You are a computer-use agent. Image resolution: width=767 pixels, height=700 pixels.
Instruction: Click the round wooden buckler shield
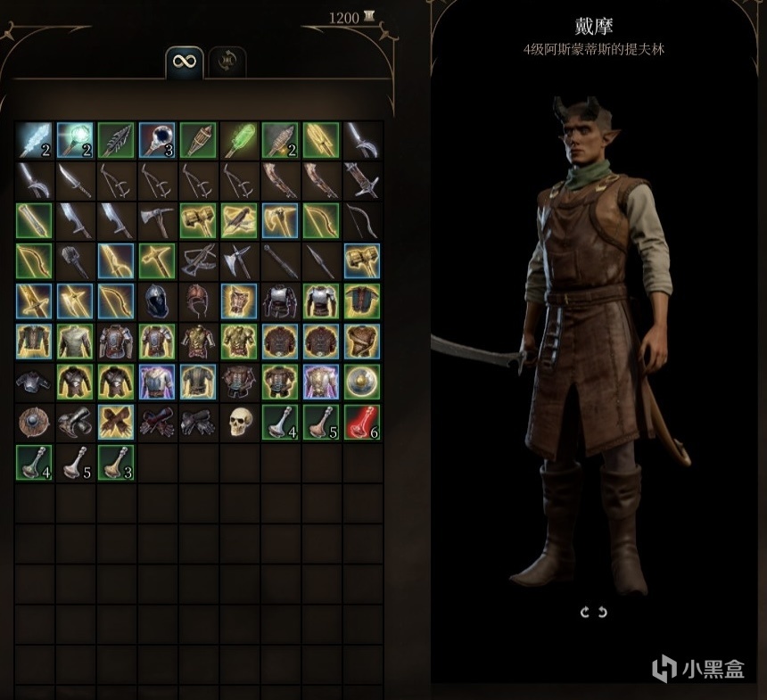(x=34, y=422)
